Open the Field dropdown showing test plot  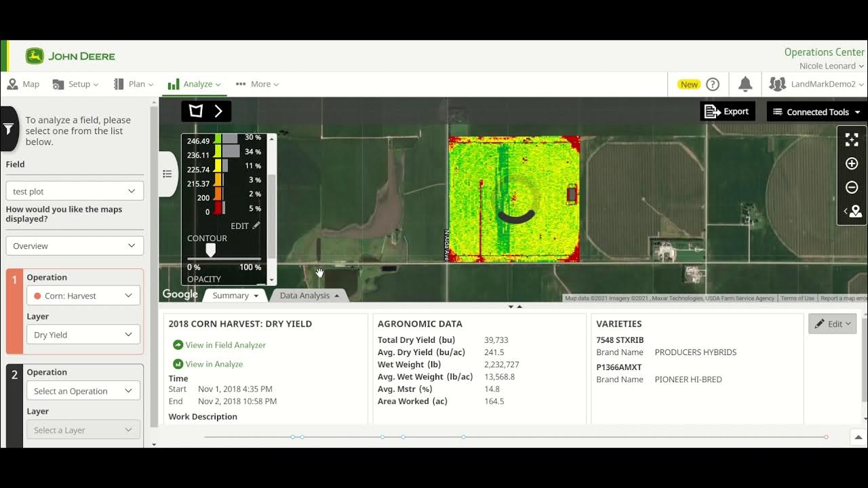tap(75, 191)
